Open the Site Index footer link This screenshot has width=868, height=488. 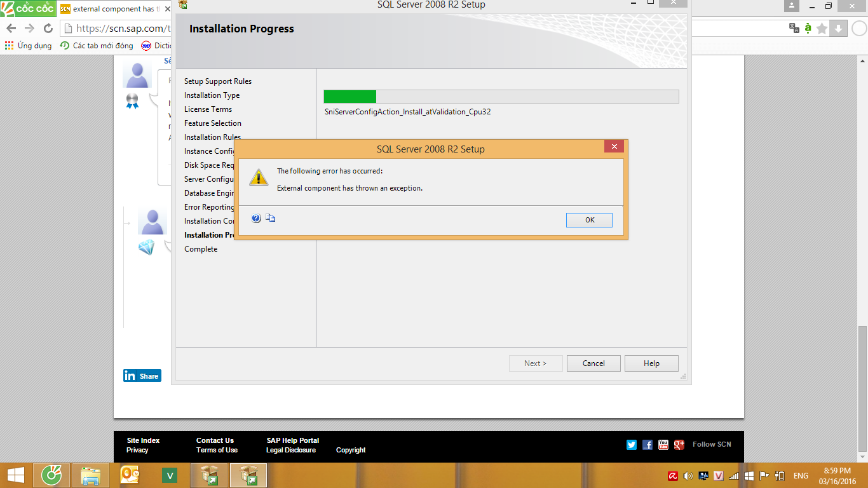[143, 440]
